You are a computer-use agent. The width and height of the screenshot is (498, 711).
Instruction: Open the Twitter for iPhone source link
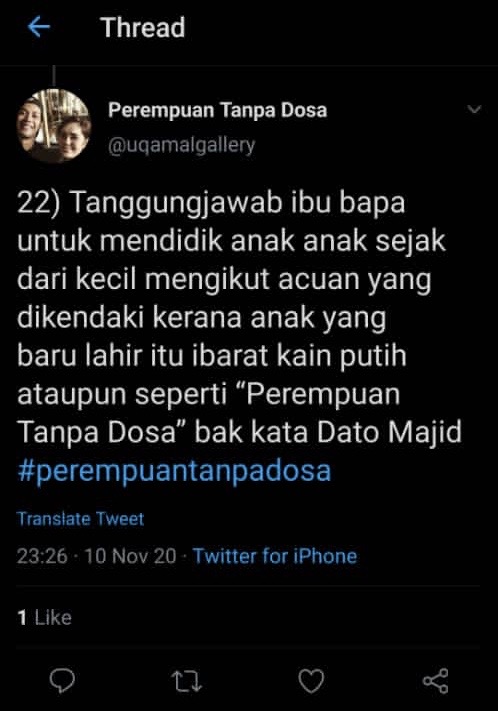[275, 556]
